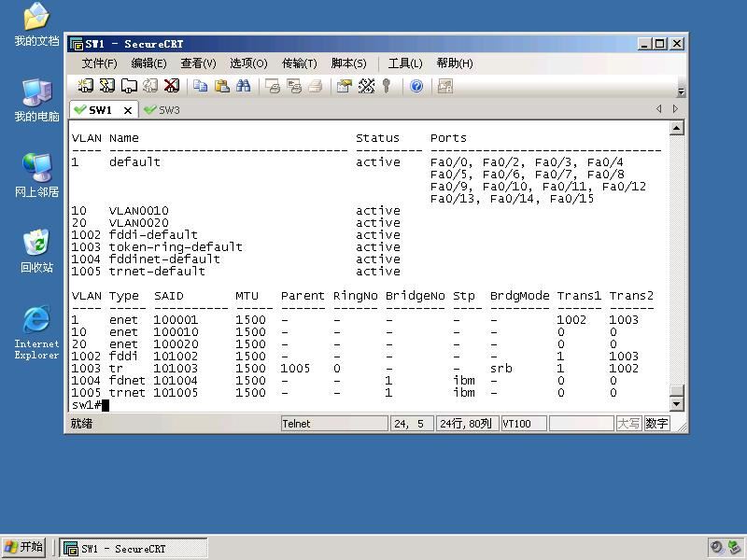The width and height of the screenshot is (747, 560).
Task: Click the 开始 Start button
Action: click(x=24, y=547)
